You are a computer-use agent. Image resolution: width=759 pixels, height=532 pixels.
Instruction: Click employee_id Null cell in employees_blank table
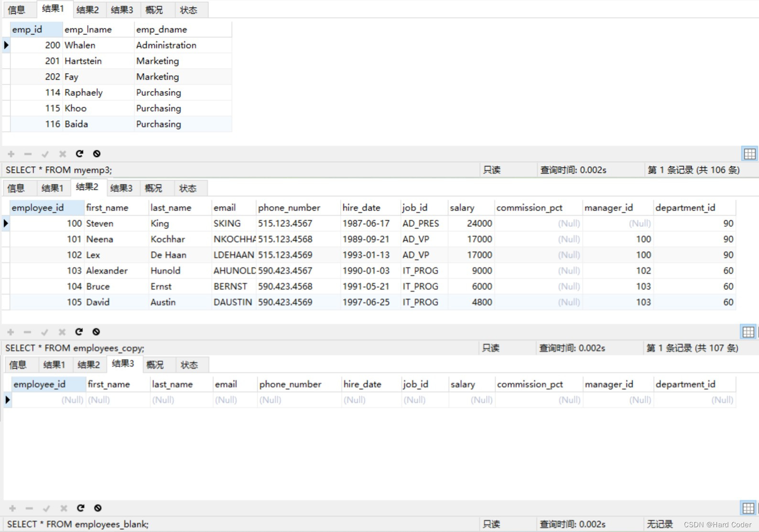coord(48,400)
